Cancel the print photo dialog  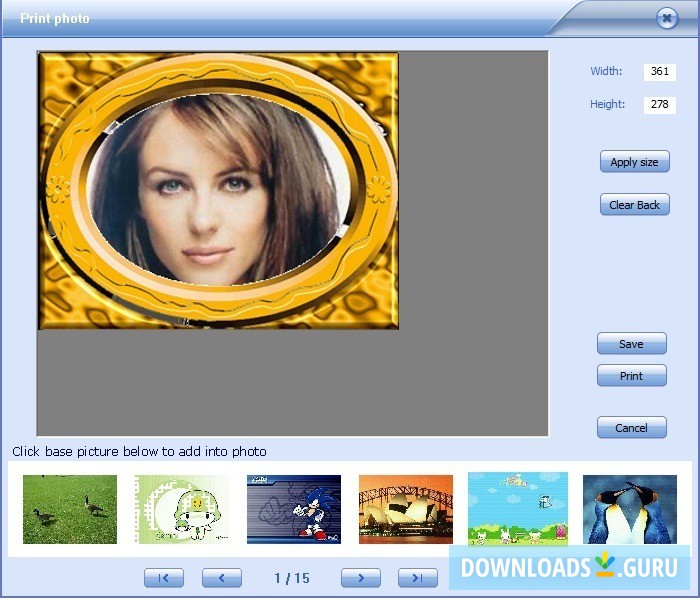pos(631,428)
